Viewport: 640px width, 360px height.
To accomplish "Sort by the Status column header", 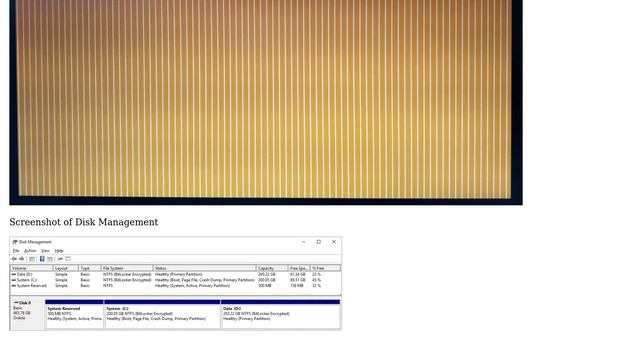I will click(204, 268).
